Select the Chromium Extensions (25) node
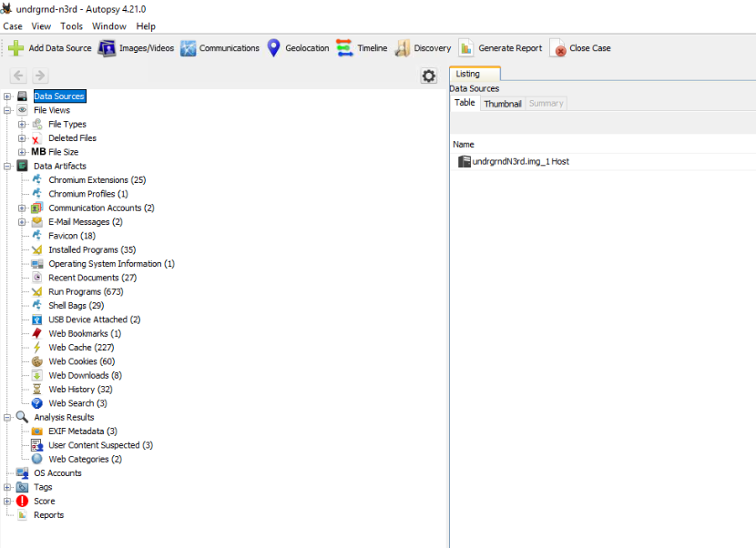 pyautogui.click(x=97, y=179)
